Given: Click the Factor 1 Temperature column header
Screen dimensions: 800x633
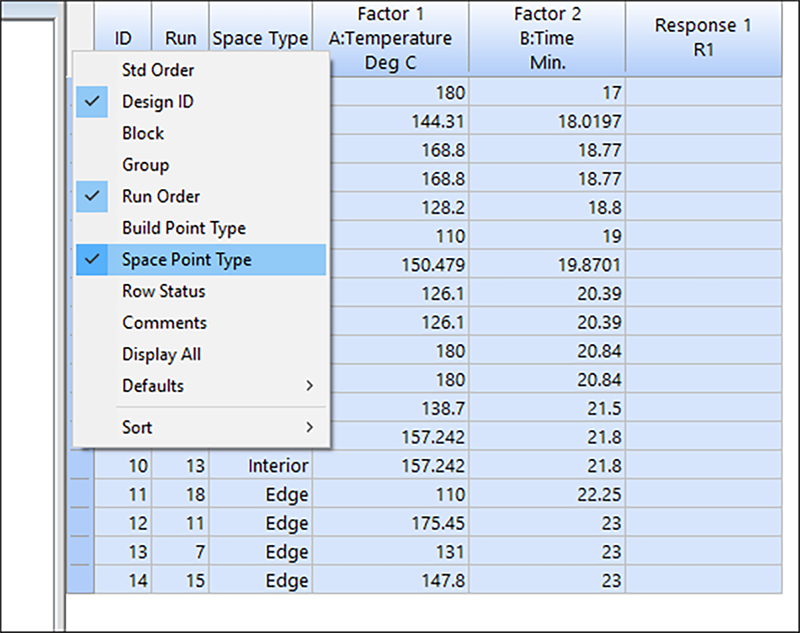Looking at the screenshot, I should 390,39.
